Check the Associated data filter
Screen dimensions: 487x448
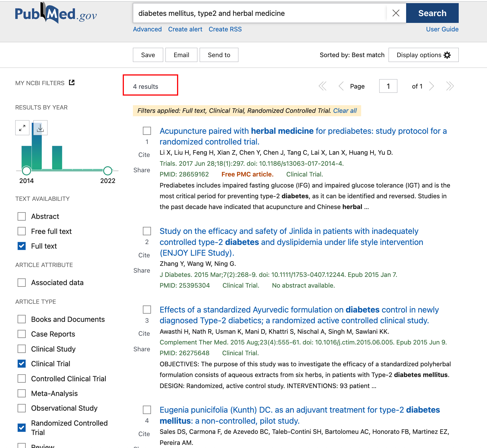(22, 283)
